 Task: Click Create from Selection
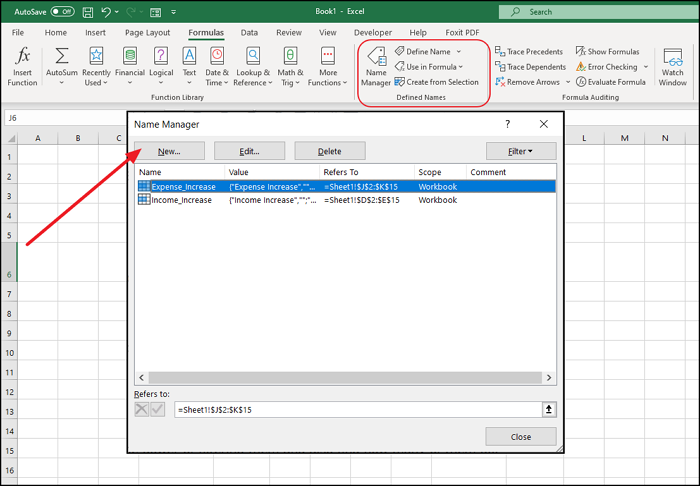coord(437,82)
